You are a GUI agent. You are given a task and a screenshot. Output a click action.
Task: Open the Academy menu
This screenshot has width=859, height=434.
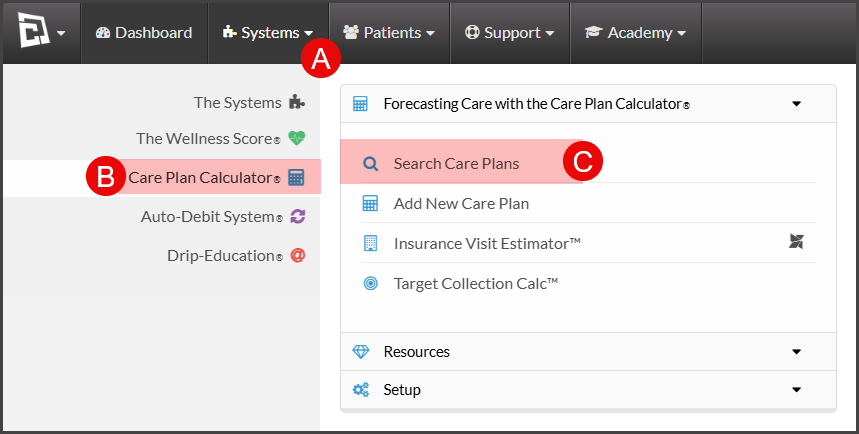636,33
